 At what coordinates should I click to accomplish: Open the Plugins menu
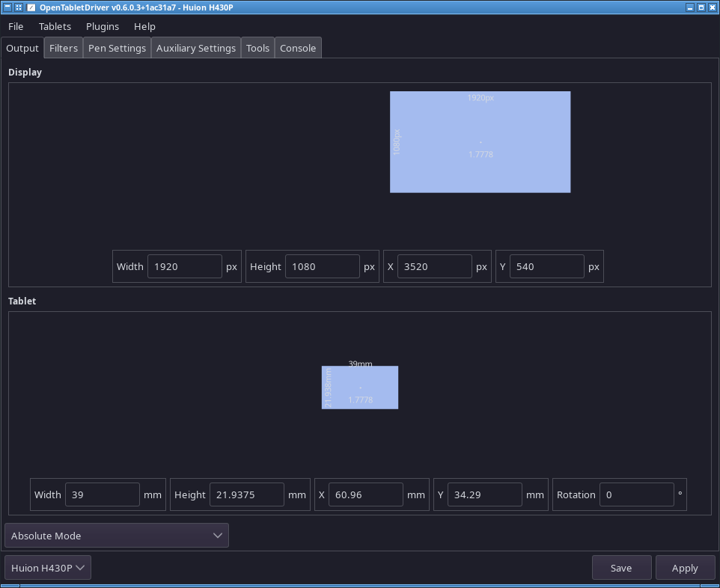coord(103,26)
